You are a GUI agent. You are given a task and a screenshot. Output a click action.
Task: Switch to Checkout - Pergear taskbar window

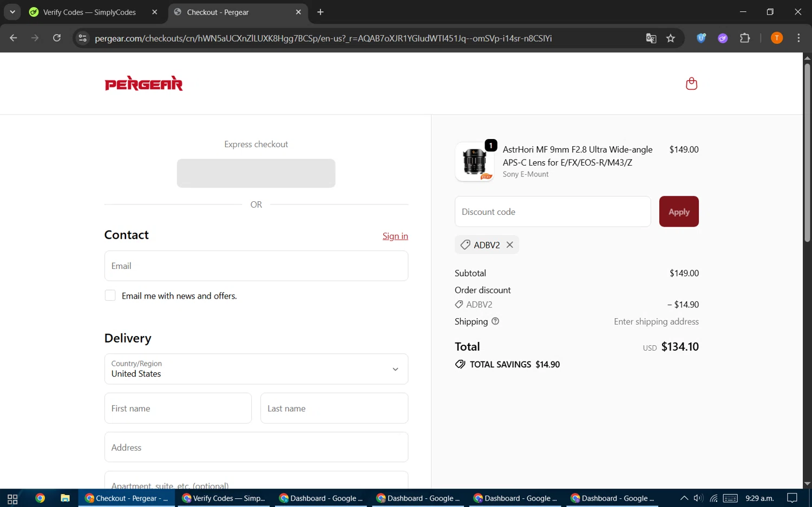[127, 498]
